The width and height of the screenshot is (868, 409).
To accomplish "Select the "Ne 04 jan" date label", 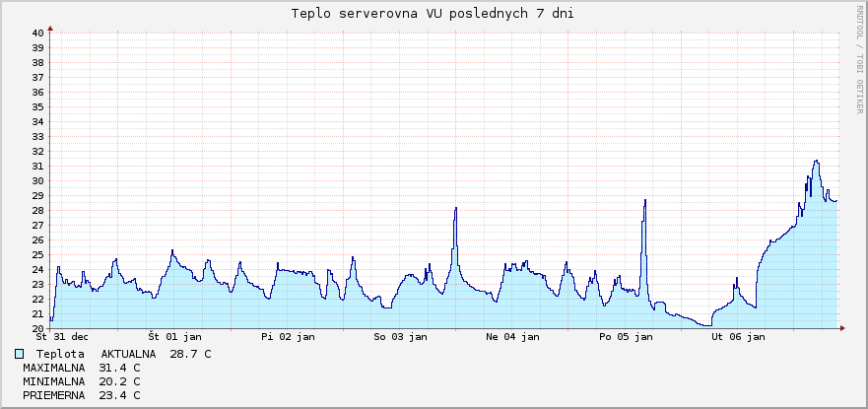I will [512, 337].
